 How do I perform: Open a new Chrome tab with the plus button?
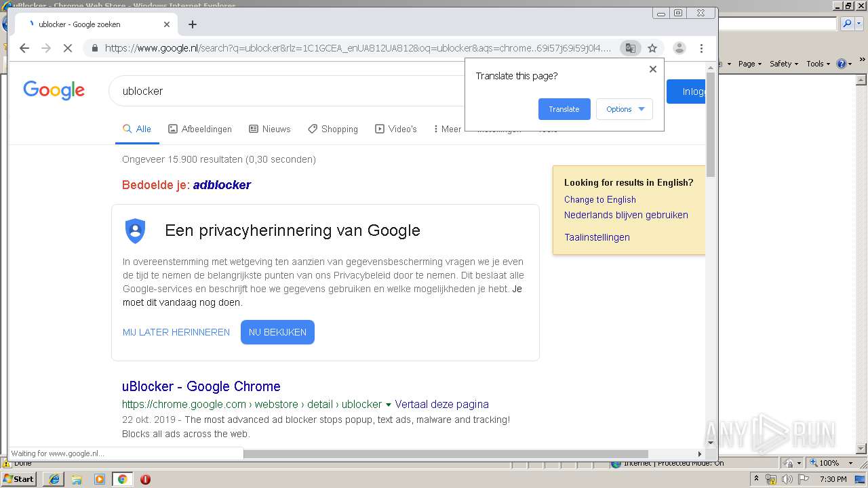193,24
